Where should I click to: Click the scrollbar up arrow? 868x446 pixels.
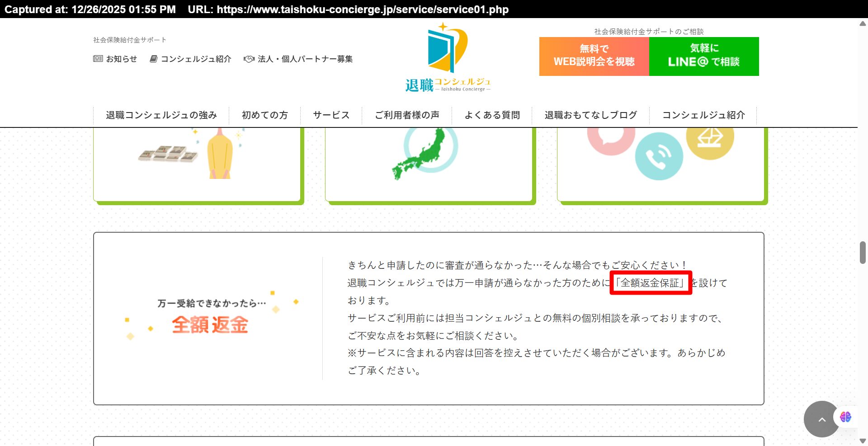point(863,23)
